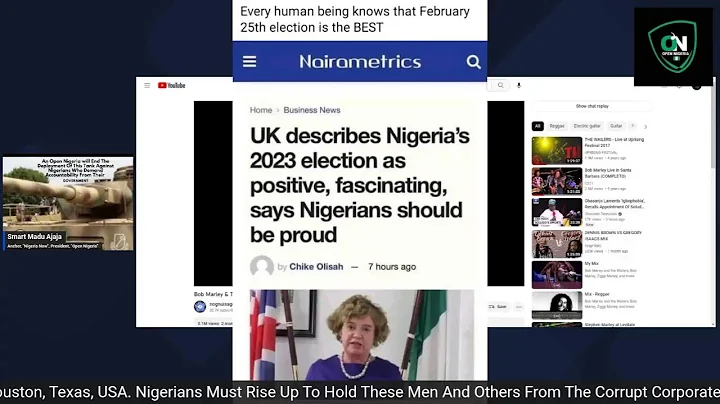Click the Nairametrics search magnifier icon
720x404 pixels.
point(473,62)
